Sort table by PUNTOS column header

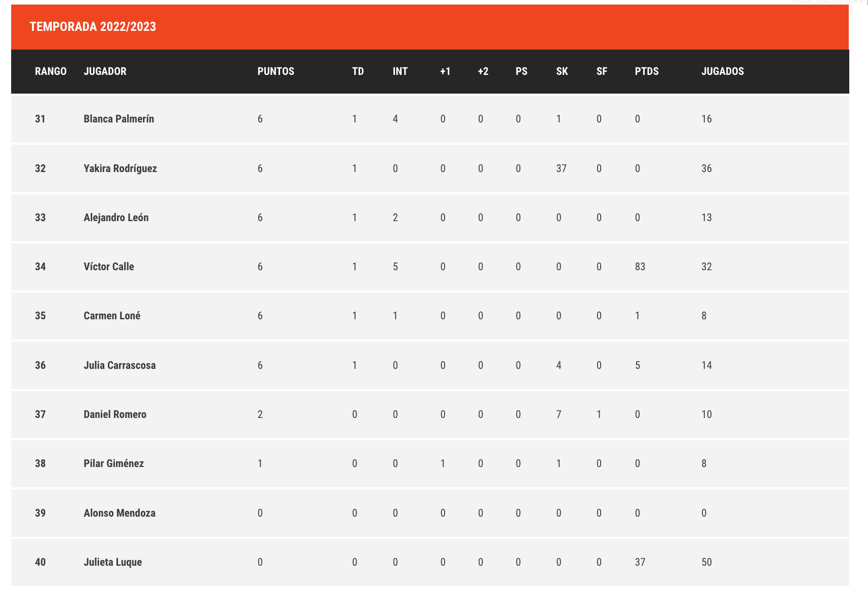(x=275, y=71)
